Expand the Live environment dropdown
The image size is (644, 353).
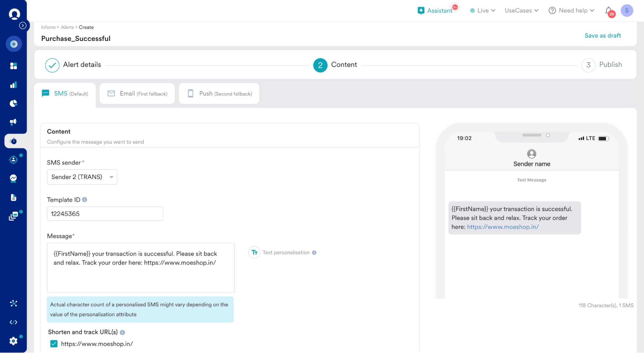(483, 11)
